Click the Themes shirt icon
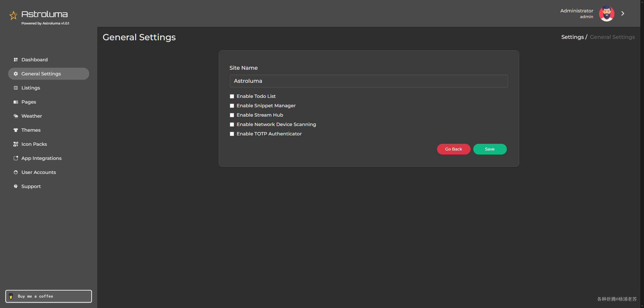 point(16,130)
